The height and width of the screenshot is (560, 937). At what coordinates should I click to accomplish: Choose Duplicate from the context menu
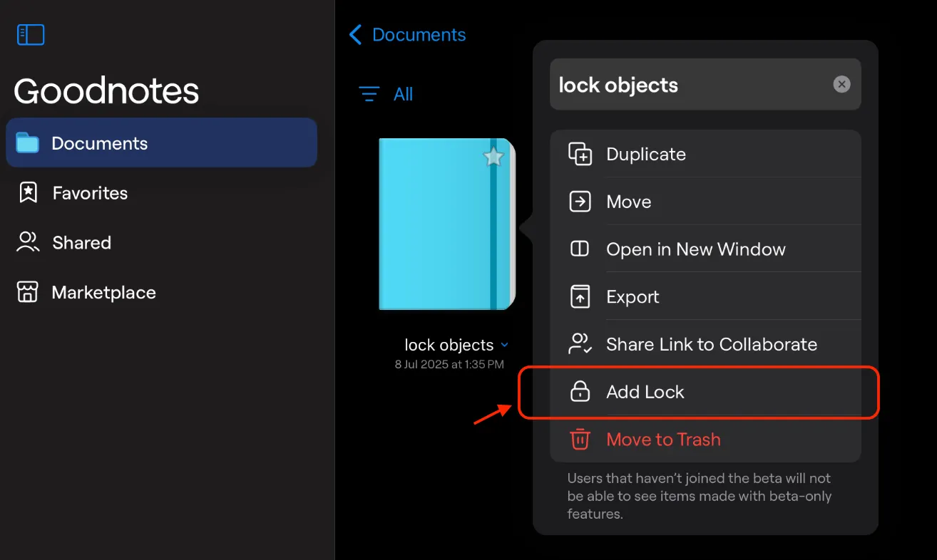(706, 155)
